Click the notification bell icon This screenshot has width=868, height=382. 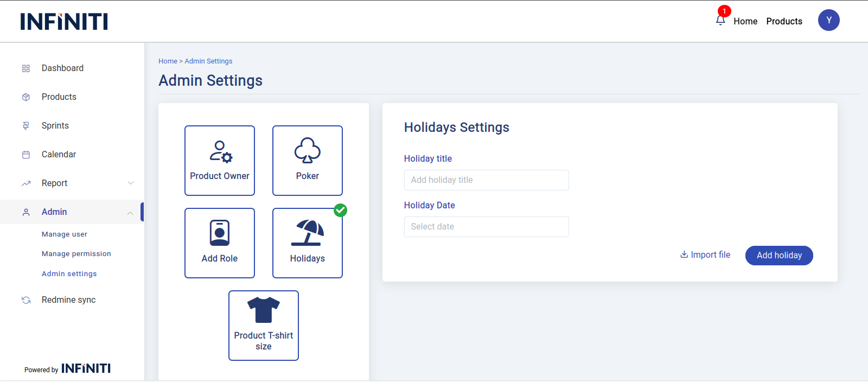720,21
